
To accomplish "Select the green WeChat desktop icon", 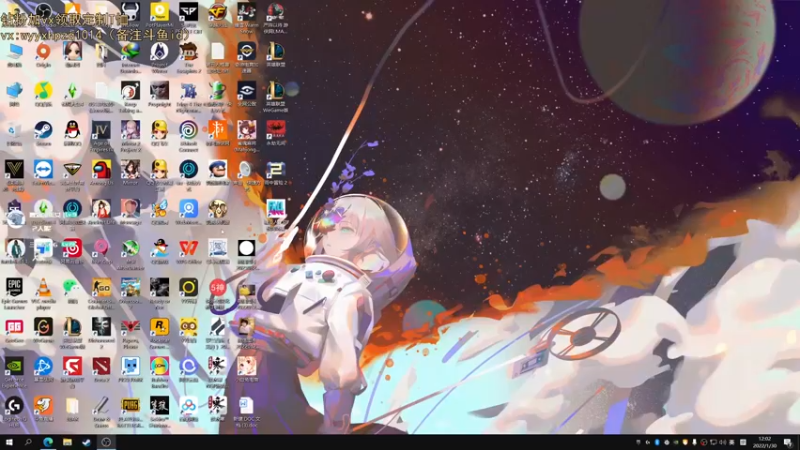I will click(72, 287).
